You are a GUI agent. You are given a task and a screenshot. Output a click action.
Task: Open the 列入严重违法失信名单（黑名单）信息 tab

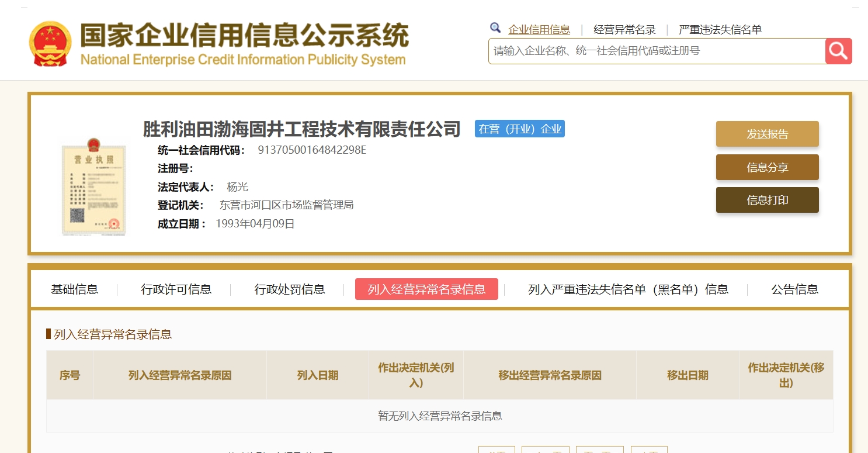(629, 289)
